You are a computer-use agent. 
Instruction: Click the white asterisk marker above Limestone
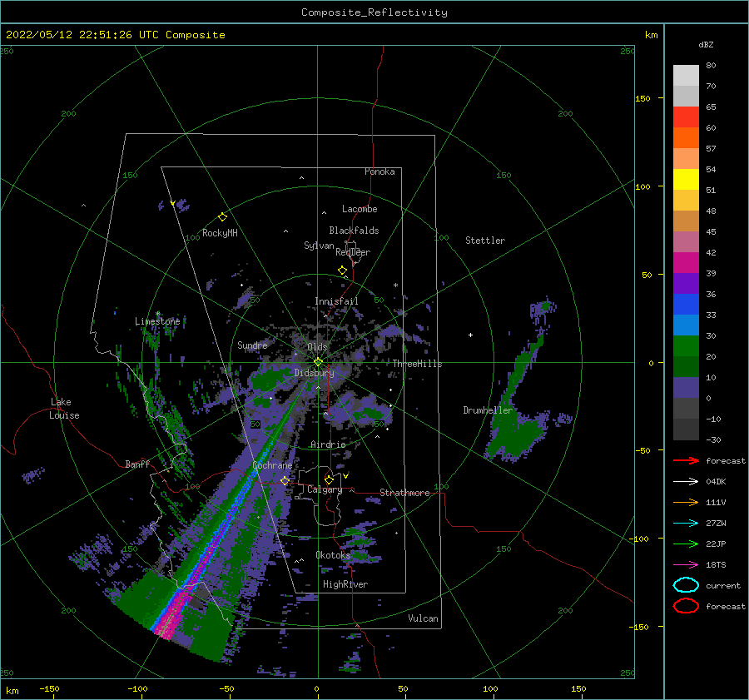[157, 314]
